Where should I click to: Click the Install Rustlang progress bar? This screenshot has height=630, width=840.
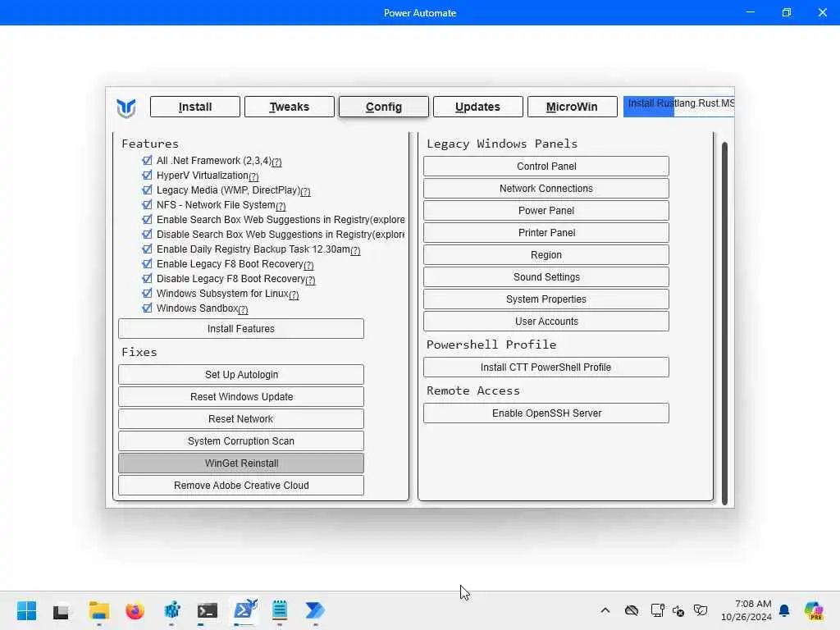pos(678,106)
